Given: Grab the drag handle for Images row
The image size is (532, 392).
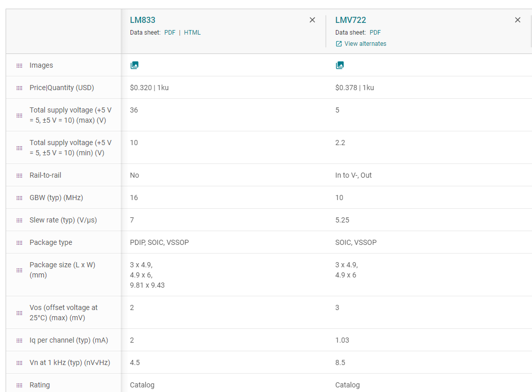Looking at the screenshot, I should [x=19, y=66].
